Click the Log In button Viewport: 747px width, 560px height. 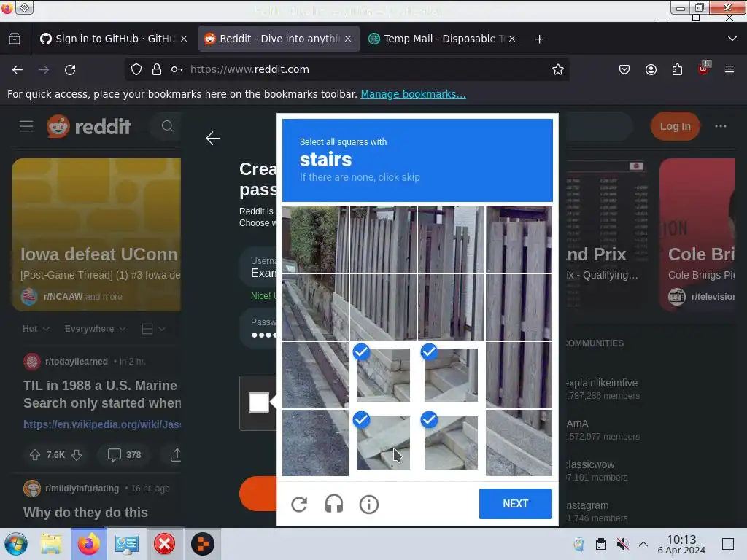[x=675, y=126]
